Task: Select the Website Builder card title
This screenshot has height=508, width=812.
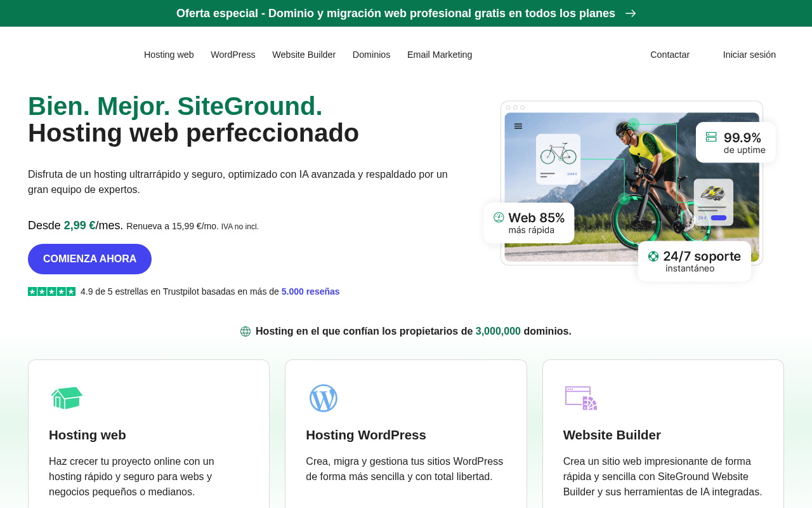Action: point(612,435)
